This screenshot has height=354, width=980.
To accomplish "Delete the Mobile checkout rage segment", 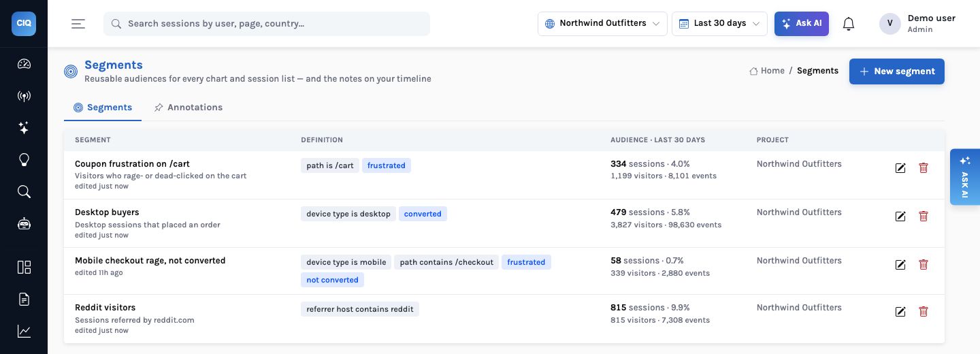I will pyautogui.click(x=924, y=264).
